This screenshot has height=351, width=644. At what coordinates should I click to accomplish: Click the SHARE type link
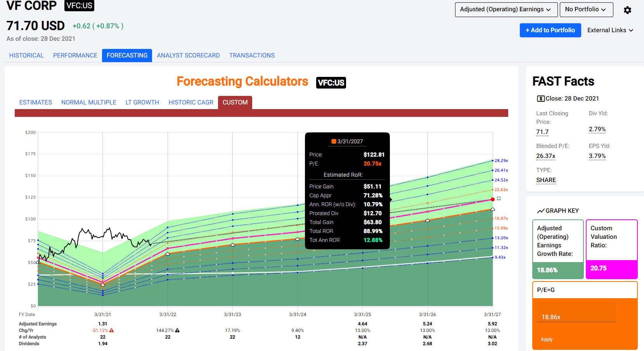pos(546,180)
